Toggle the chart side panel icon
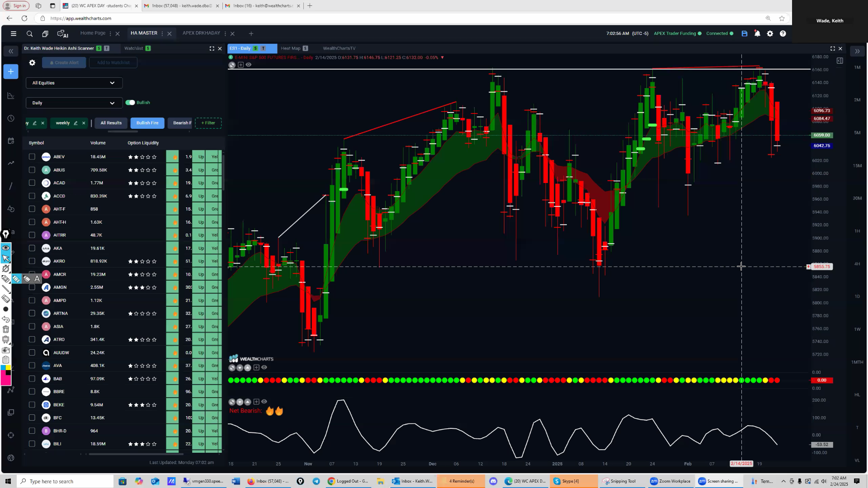Image resolution: width=868 pixels, height=488 pixels. (x=840, y=61)
